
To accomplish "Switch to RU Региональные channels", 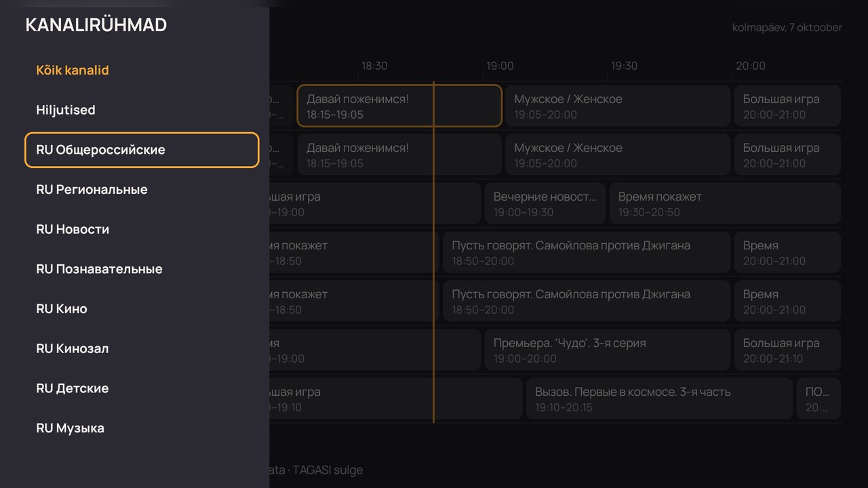I will tap(141, 190).
